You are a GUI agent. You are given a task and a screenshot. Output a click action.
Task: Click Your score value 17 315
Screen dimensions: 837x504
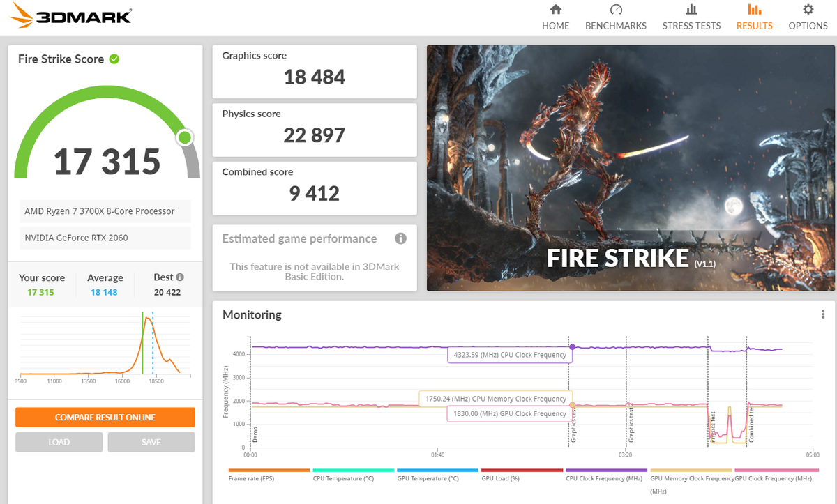click(40, 292)
